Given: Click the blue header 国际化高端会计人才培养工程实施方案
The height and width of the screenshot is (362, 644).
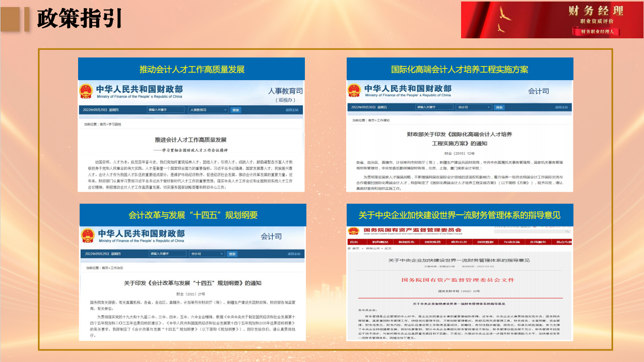Looking at the screenshot, I should tap(460, 69).
